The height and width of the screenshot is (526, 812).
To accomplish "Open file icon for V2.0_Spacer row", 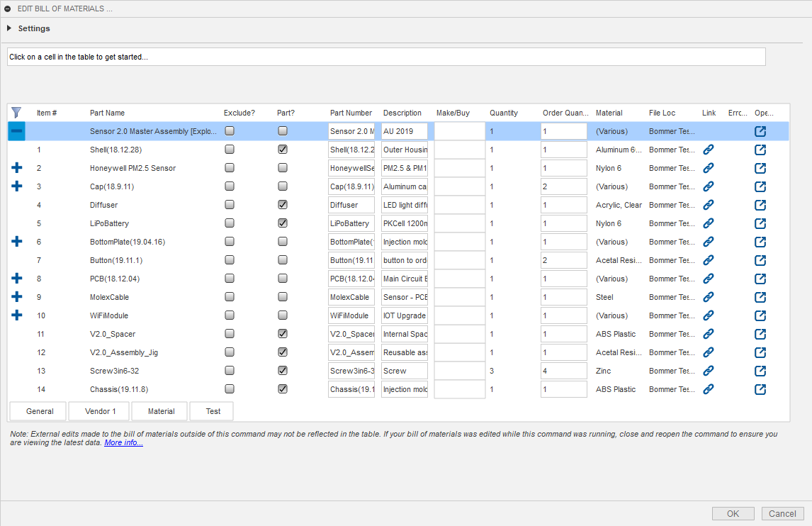I will click(760, 335).
